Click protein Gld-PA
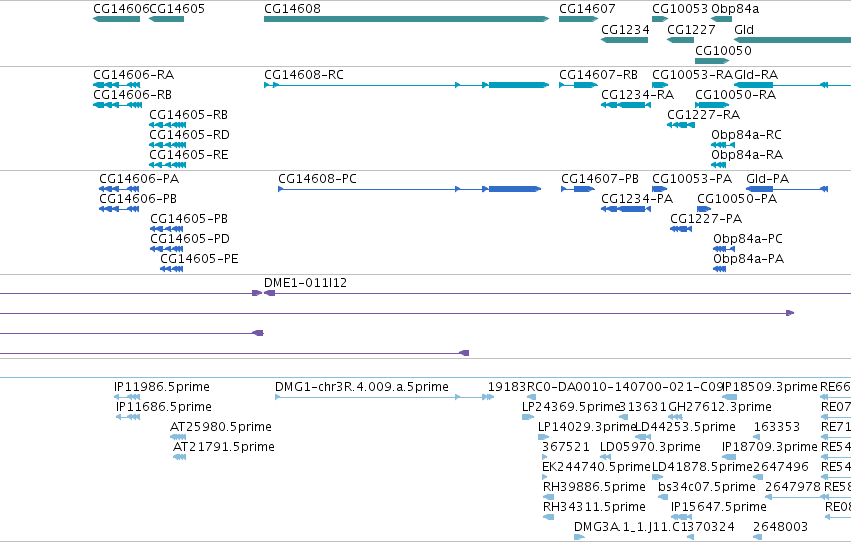This screenshot has height=542, width=851. [x=787, y=189]
